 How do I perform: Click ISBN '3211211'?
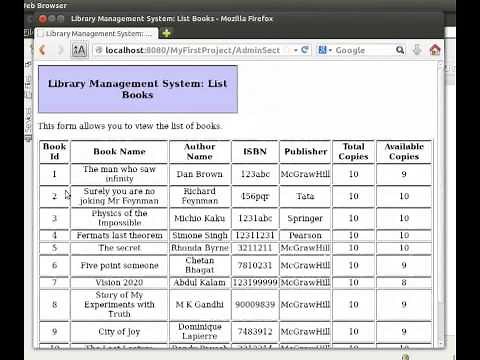click(x=255, y=248)
